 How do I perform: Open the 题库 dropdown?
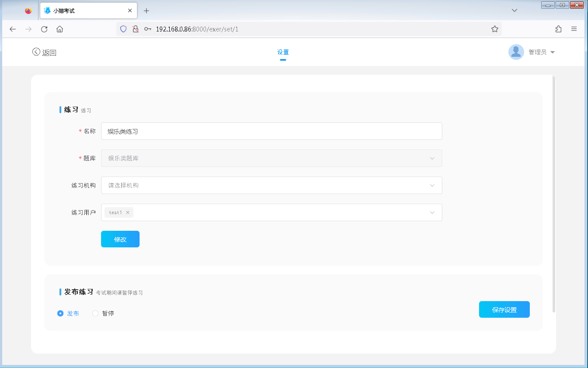coord(271,158)
